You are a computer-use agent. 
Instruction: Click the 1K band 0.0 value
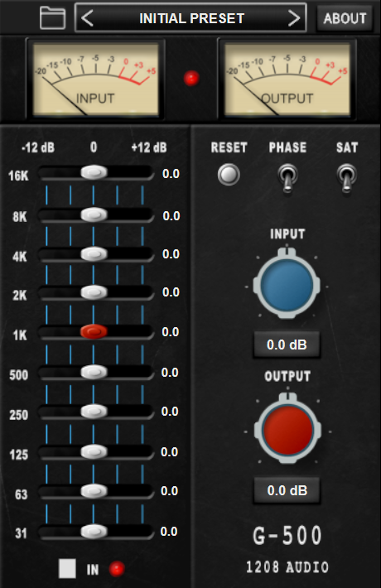(x=171, y=332)
